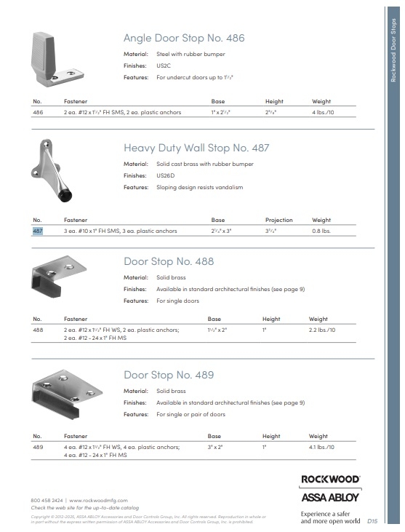Click the Heavy Duty Wall Stop No. 487 heading
The height and width of the screenshot is (532, 405).
tap(196, 148)
